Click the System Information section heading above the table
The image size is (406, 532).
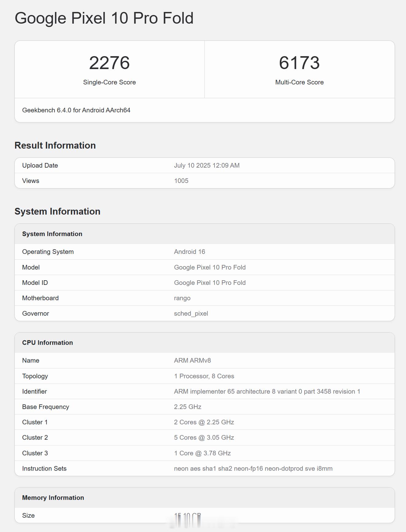coord(57,211)
